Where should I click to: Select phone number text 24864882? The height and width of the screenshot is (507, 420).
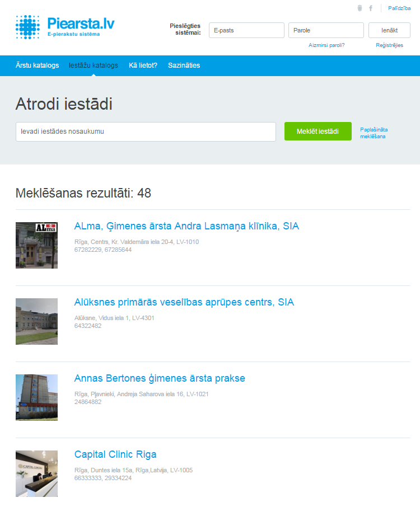point(88,402)
